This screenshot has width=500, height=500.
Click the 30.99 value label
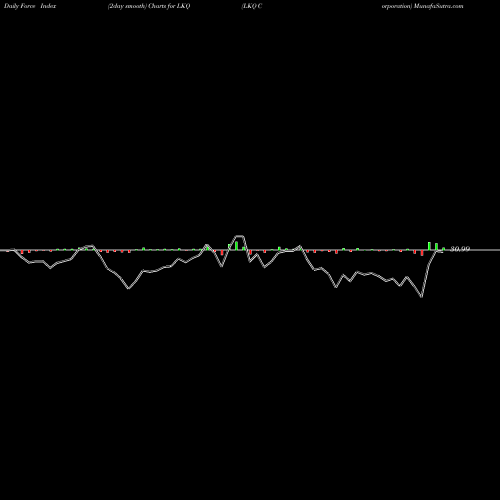460,249
